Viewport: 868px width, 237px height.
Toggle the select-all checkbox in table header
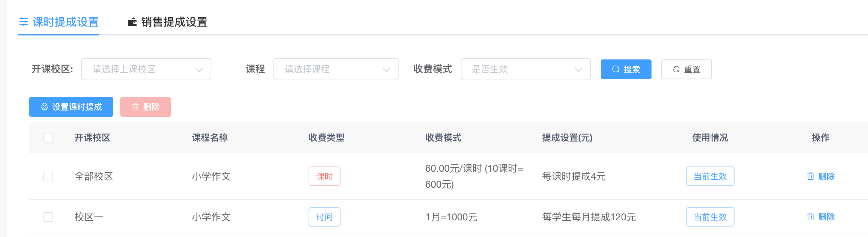48,138
